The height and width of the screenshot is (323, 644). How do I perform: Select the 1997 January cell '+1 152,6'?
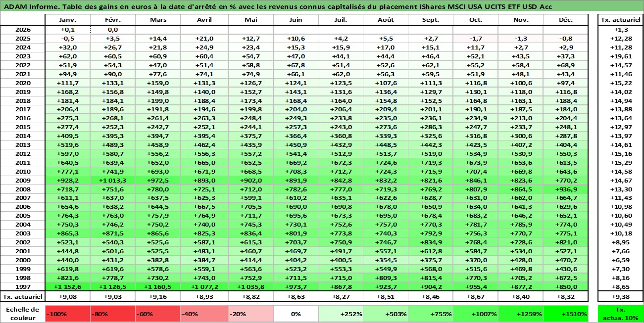click(x=67, y=286)
